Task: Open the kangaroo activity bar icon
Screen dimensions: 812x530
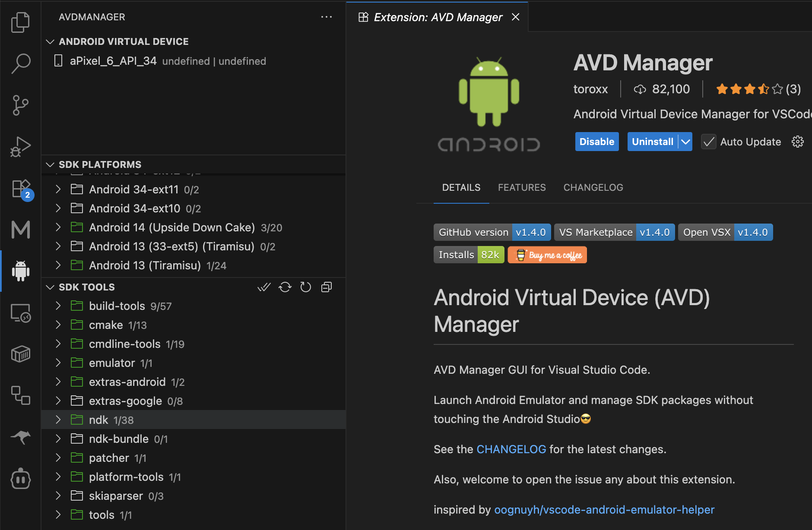Action: tap(20, 437)
